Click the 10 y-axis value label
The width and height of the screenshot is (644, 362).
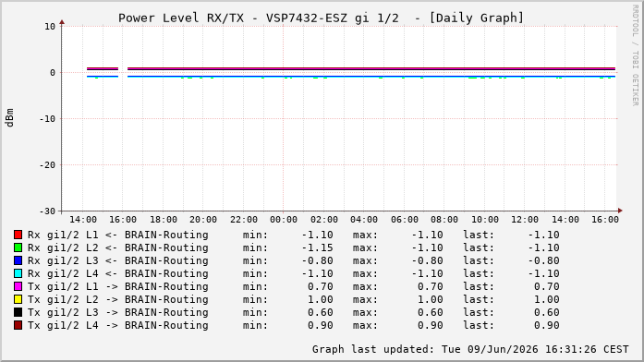[x=50, y=27]
